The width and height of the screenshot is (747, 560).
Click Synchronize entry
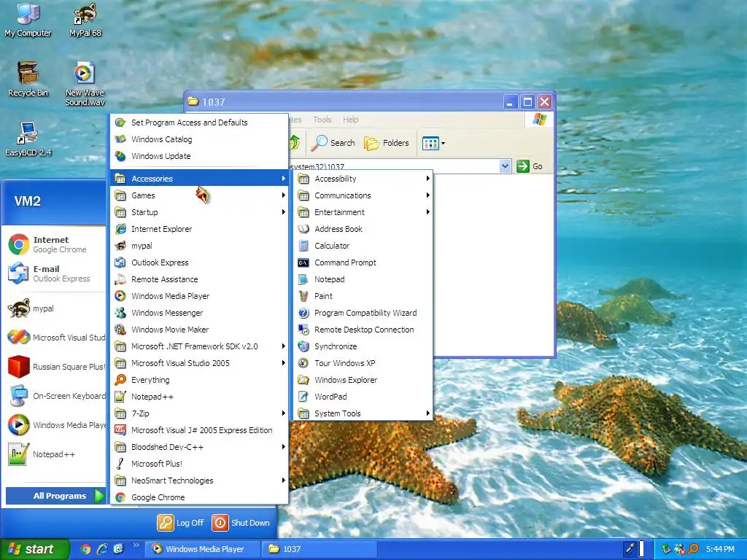(363, 346)
